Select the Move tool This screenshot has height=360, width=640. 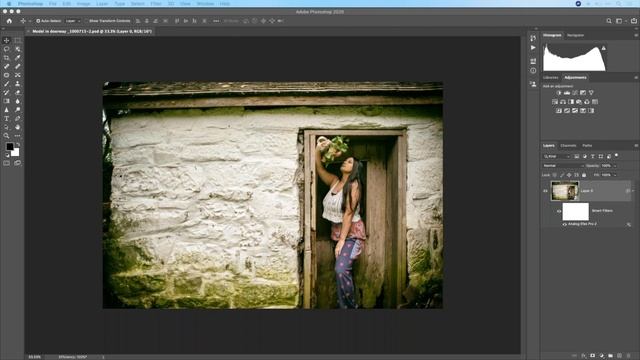pyautogui.click(x=7, y=40)
